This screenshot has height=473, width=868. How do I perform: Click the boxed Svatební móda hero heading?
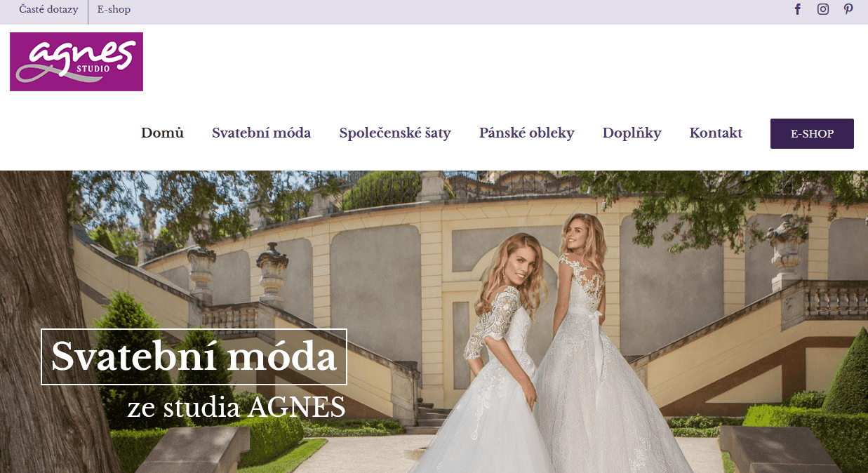click(x=194, y=357)
